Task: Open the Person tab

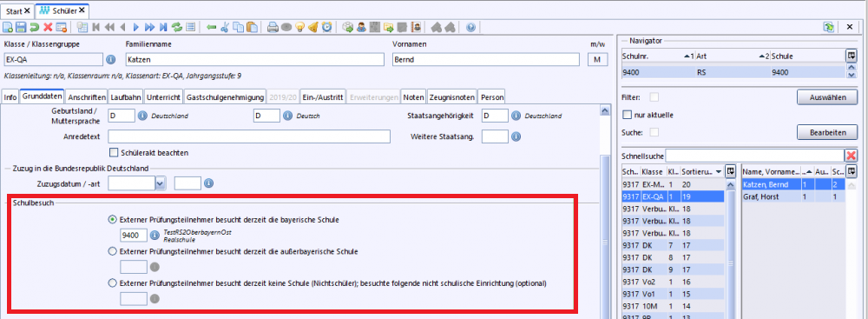Action: (x=492, y=97)
